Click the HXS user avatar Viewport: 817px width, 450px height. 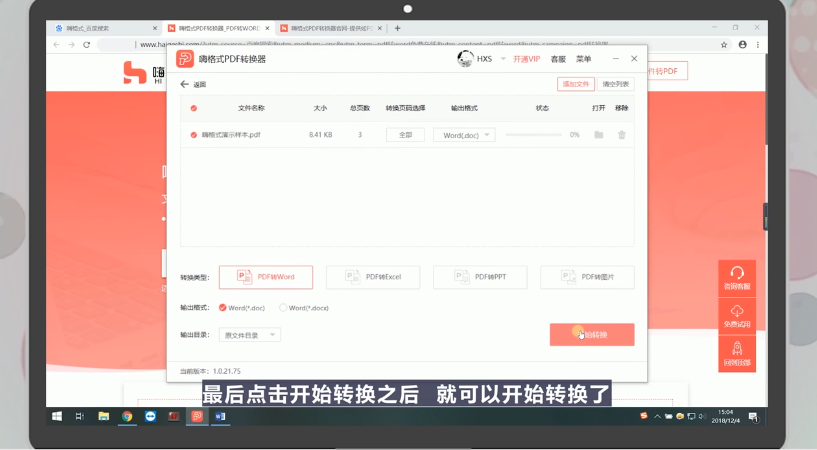465,59
